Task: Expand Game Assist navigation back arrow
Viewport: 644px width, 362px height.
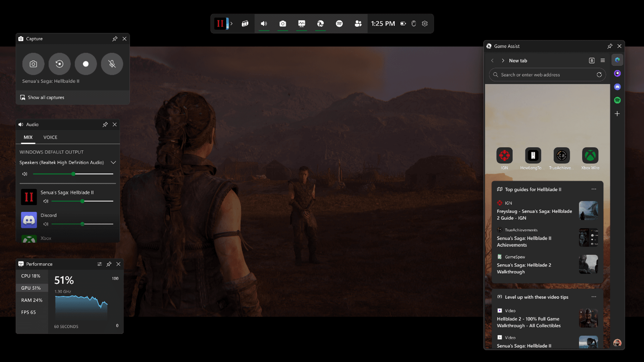Action: 492,60
